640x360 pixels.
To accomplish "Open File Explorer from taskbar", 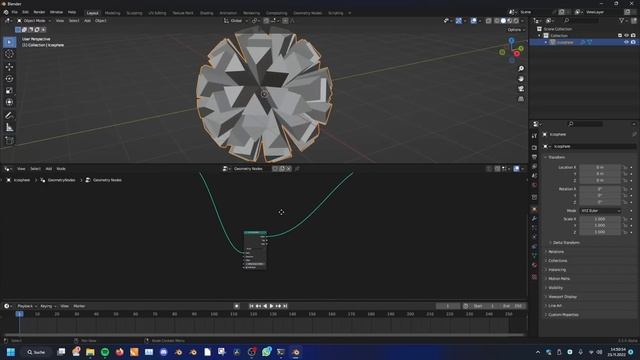I will [90, 352].
